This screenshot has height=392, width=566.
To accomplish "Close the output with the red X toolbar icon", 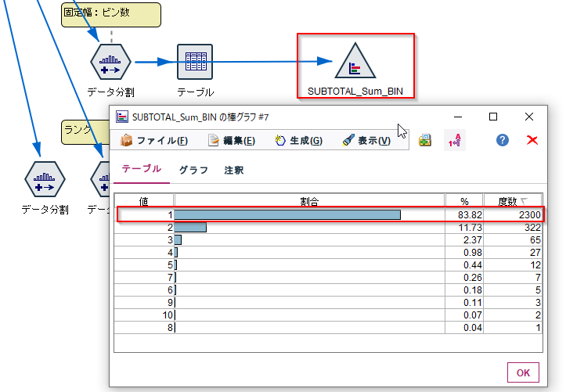I will 532,140.
